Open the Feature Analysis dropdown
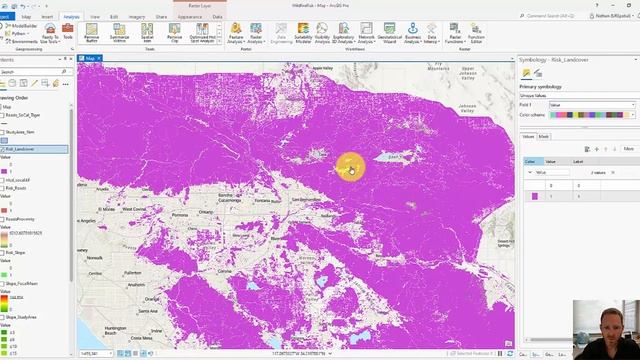 [236, 33]
